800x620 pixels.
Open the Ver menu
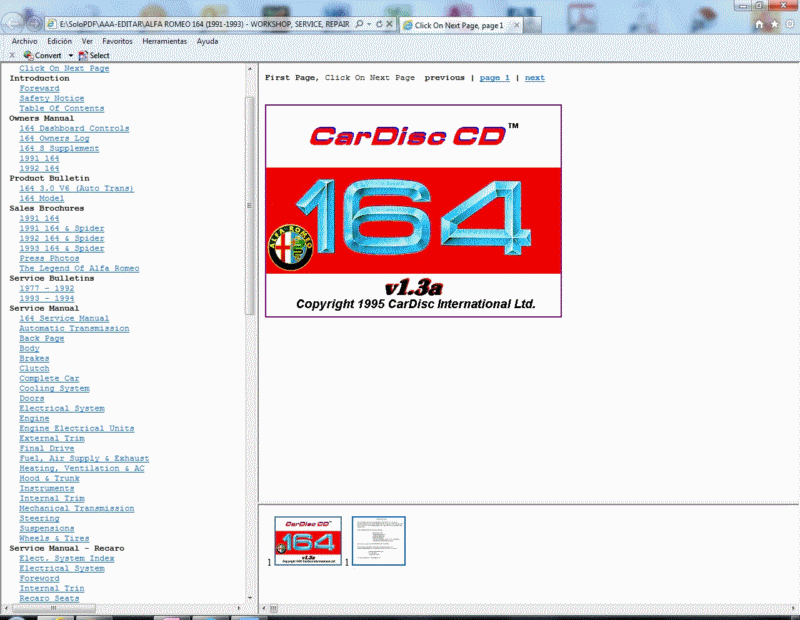click(x=87, y=41)
